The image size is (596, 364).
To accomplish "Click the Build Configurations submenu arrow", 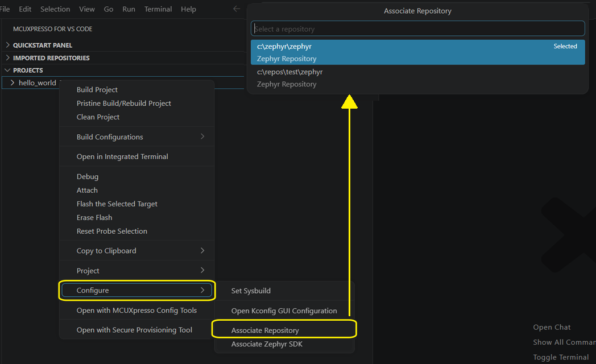I will 202,136.
